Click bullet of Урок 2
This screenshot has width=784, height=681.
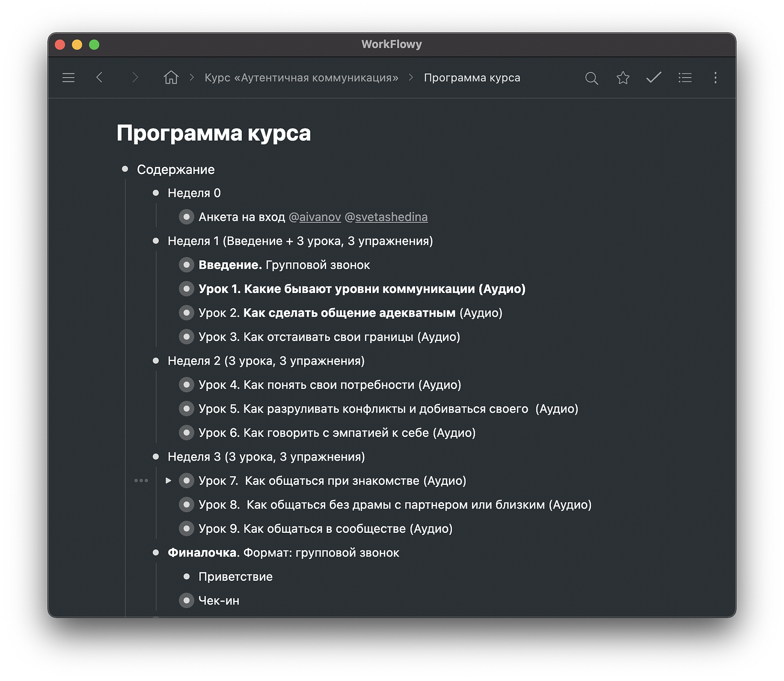[x=186, y=313]
